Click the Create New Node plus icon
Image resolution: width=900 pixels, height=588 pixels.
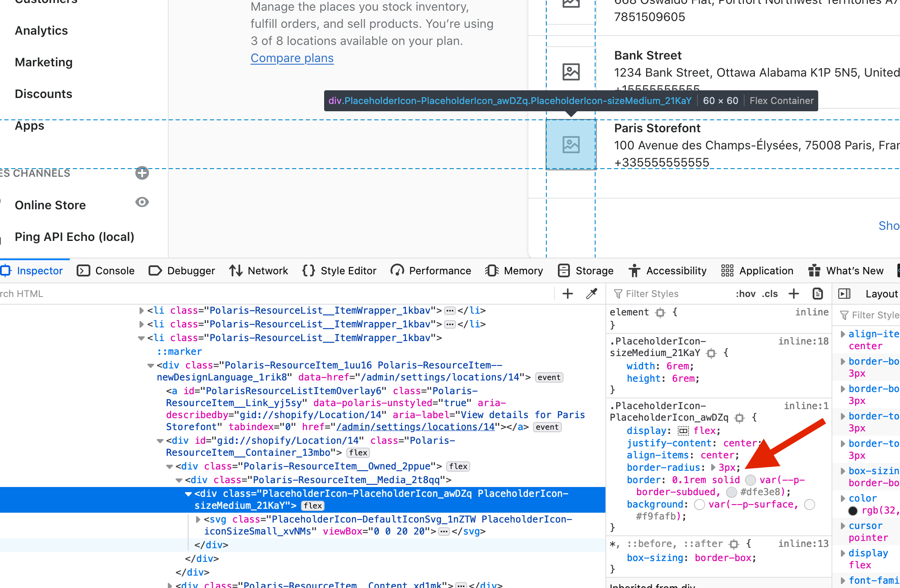[x=567, y=294]
